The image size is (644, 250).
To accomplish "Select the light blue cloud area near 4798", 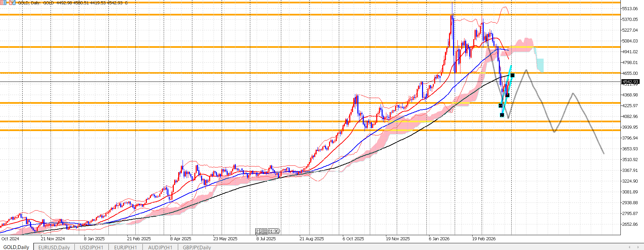I will coord(540,65).
